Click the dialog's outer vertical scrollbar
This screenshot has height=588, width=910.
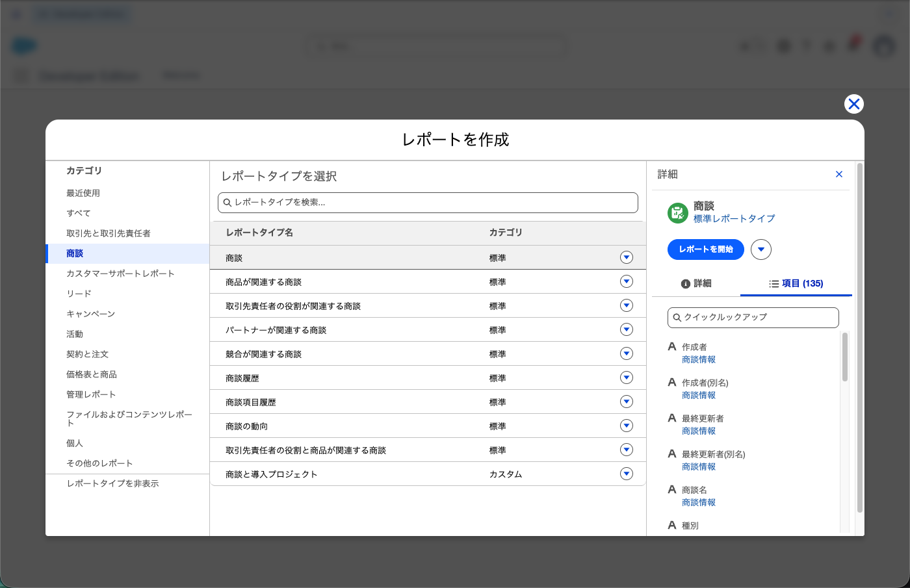click(860, 338)
